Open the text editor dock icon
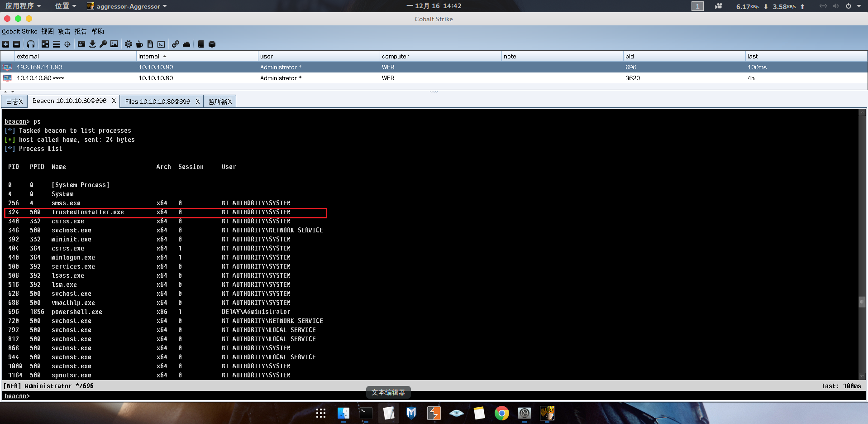This screenshot has height=424, width=868. click(x=389, y=413)
